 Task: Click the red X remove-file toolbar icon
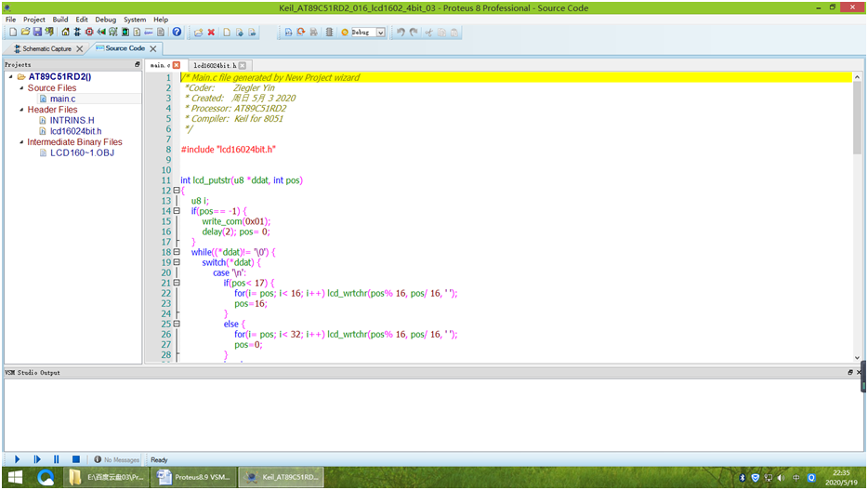tap(211, 33)
